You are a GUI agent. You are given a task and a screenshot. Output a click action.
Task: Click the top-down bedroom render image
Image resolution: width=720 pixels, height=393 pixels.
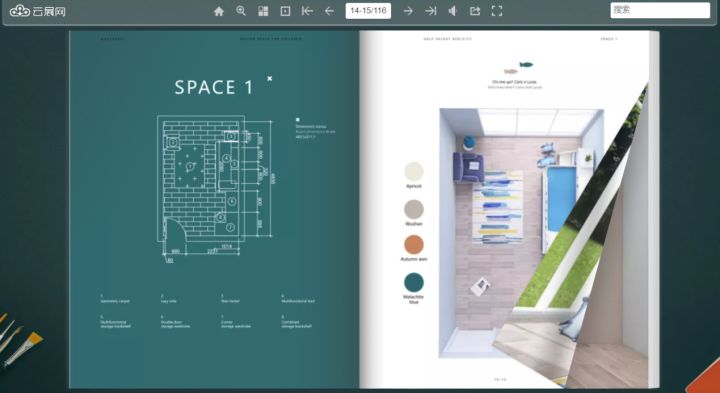coord(521,233)
